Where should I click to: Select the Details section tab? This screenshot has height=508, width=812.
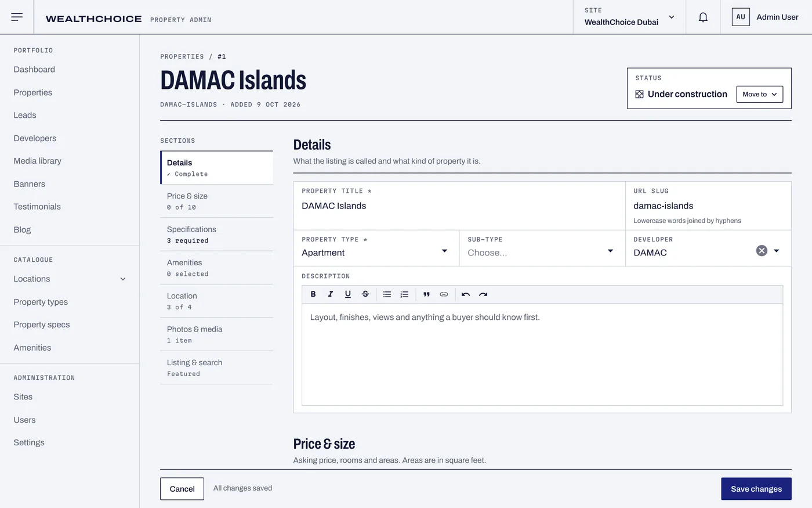(216, 168)
